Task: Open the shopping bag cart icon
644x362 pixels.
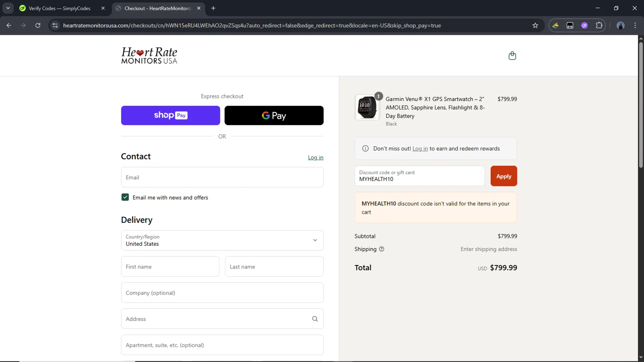Action: [x=512, y=56]
